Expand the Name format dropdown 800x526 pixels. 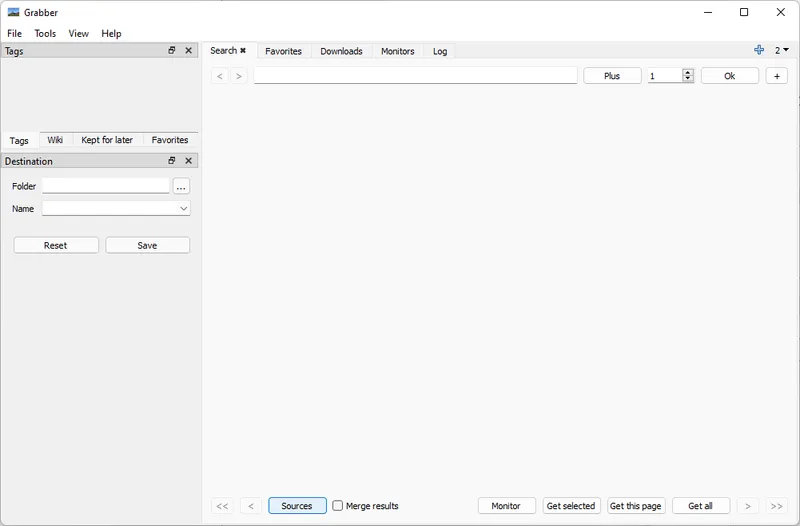pos(183,209)
